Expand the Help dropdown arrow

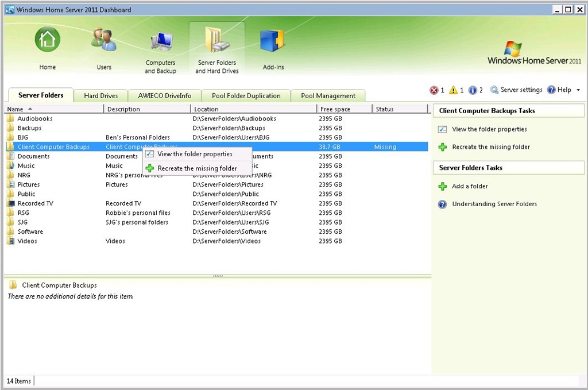coord(578,90)
